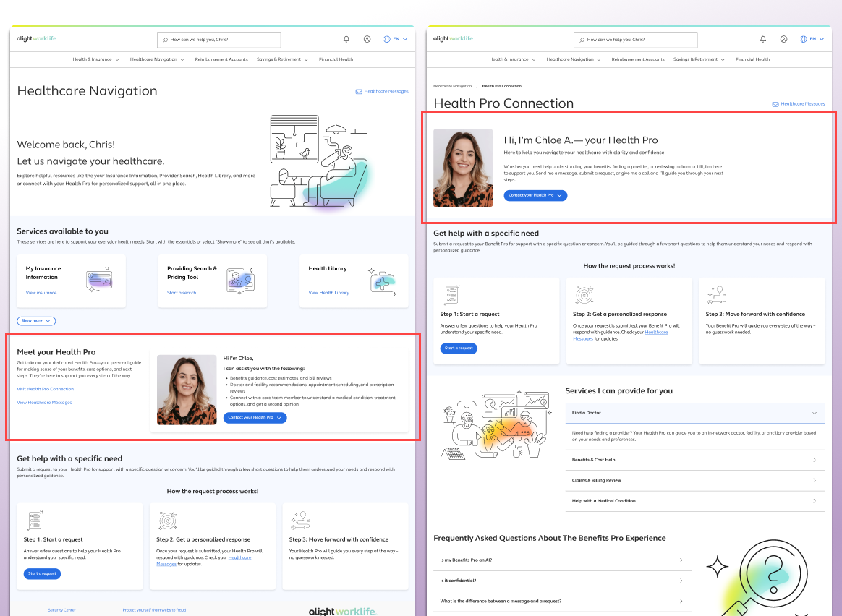Click the Health Library medical kit icon
842x616 pixels.
tap(382, 281)
